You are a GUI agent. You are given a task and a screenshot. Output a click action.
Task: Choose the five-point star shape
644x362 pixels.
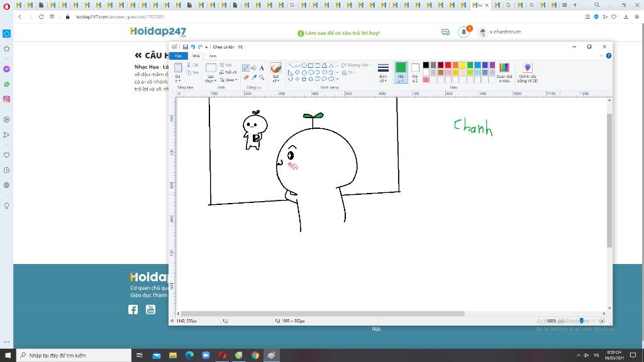(x=304, y=79)
